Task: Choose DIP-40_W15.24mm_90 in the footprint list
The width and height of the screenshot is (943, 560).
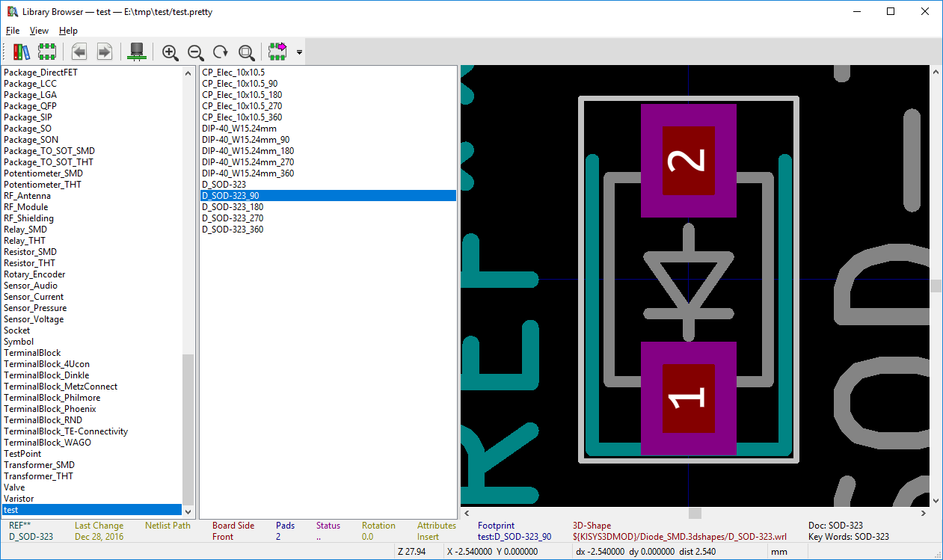Action: point(245,140)
